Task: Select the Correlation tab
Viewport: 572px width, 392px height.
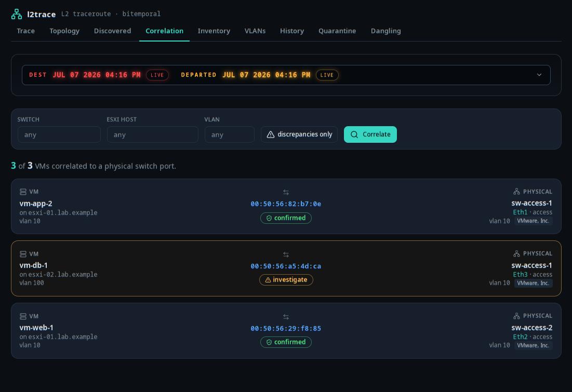Action: pos(165,31)
